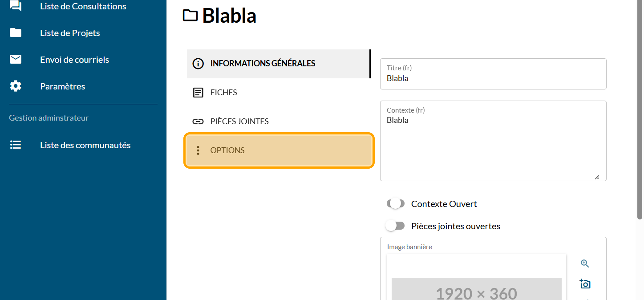Go to Liste des communautés
644x300 pixels.
click(85, 145)
